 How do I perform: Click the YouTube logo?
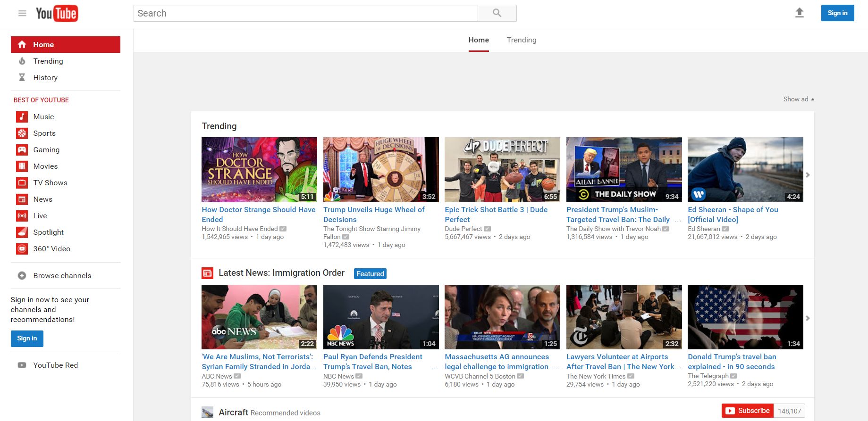point(57,14)
